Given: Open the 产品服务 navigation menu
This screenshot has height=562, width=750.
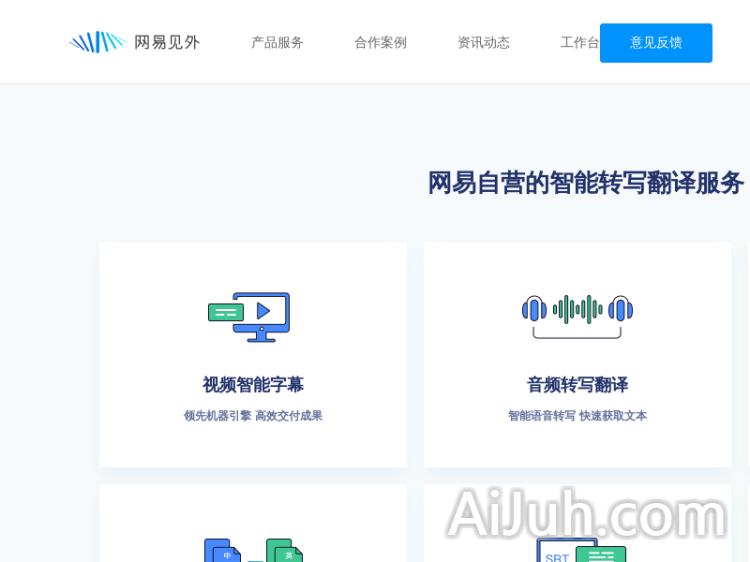Looking at the screenshot, I should 277,42.
